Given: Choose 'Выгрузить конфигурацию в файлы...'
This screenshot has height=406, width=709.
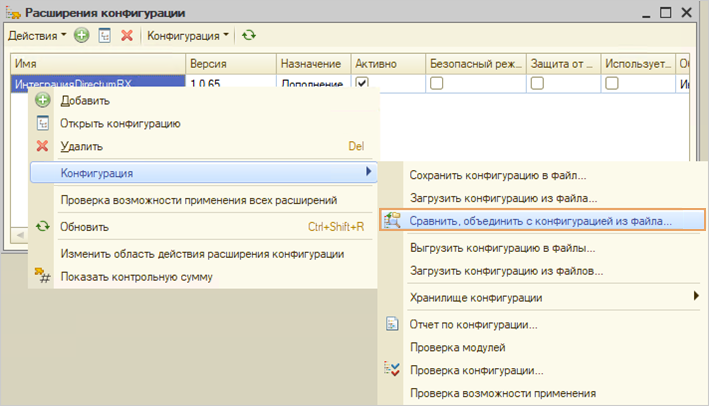Looking at the screenshot, I should (x=502, y=247).
